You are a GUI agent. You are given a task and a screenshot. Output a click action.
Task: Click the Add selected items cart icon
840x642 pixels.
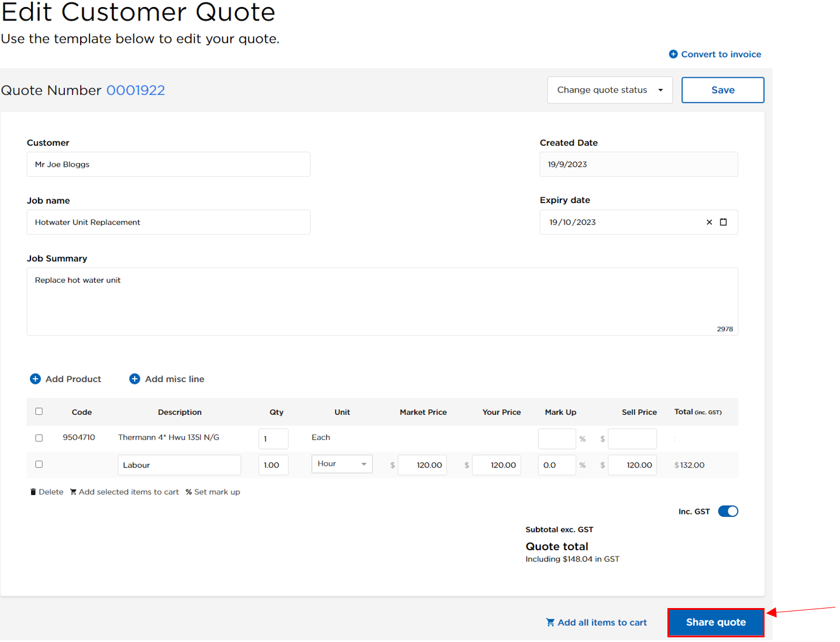(x=73, y=492)
